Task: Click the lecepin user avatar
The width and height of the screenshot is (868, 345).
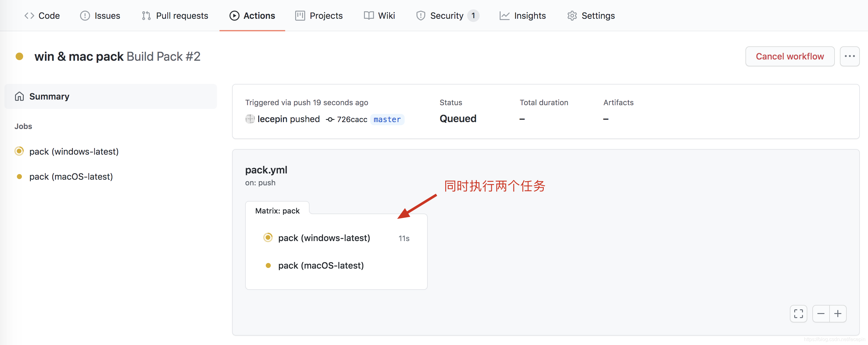Action: [250, 119]
